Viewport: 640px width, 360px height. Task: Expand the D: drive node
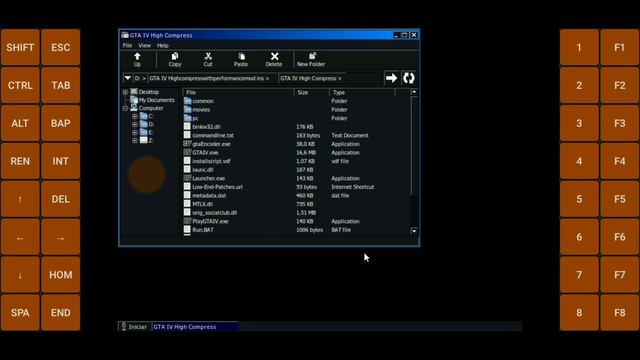click(x=135, y=124)
